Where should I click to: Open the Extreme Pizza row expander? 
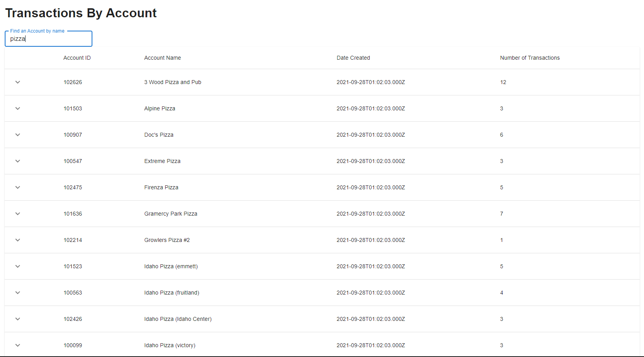tap(18, 161)
